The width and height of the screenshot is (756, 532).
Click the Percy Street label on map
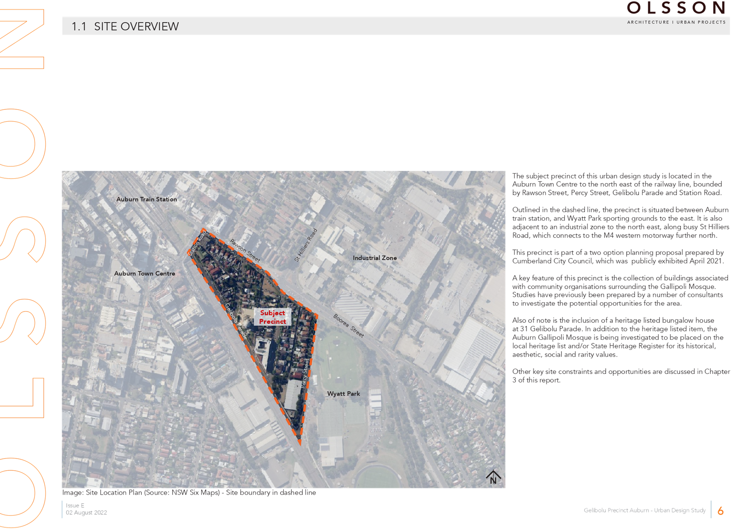click(305, 374)
